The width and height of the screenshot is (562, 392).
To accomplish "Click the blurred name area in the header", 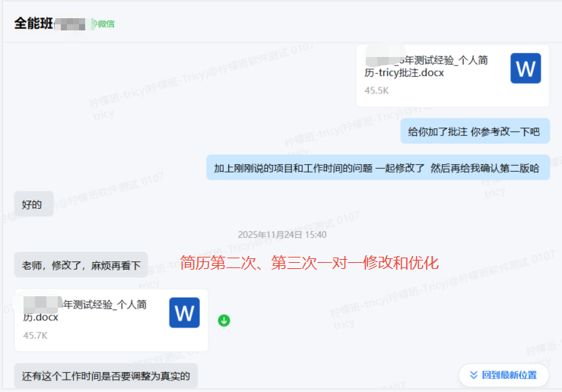I will click(x=74, y=24).
